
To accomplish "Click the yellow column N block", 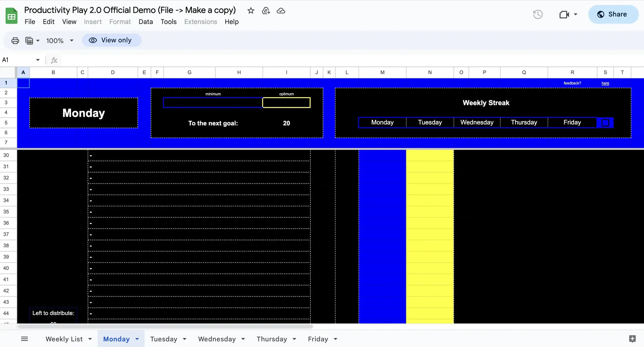I will pyautogui.click(x=430, y=236).
